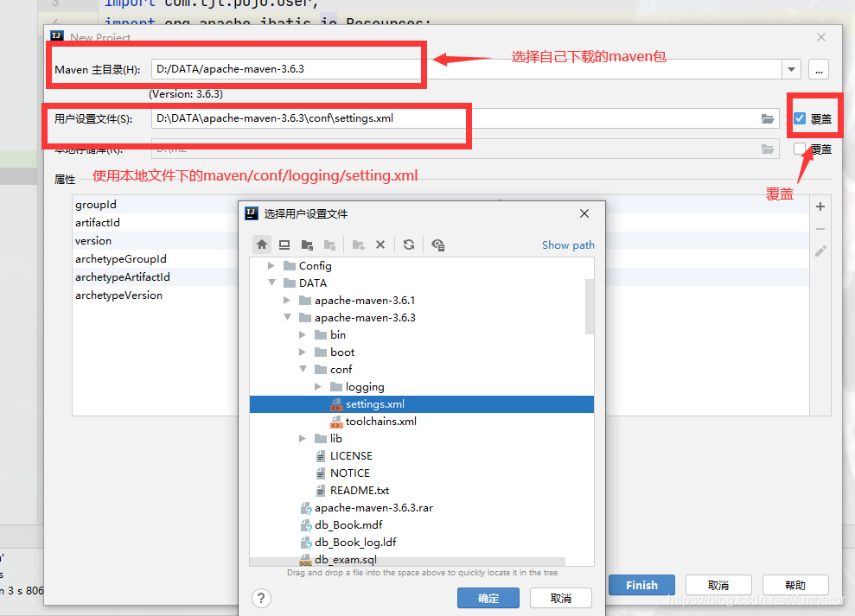The width and height of the screenshot is (855, 616).
Task: Close the user settings file chooser dialog
Action: click(x=584, y=213)
